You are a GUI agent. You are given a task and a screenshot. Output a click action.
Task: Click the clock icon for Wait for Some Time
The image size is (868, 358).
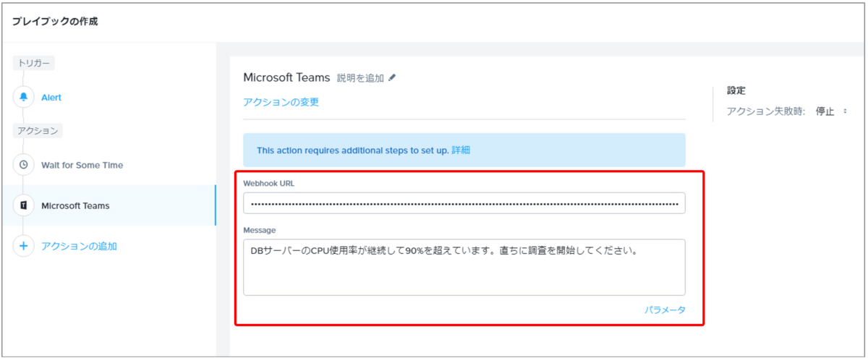tap(24, 165)
